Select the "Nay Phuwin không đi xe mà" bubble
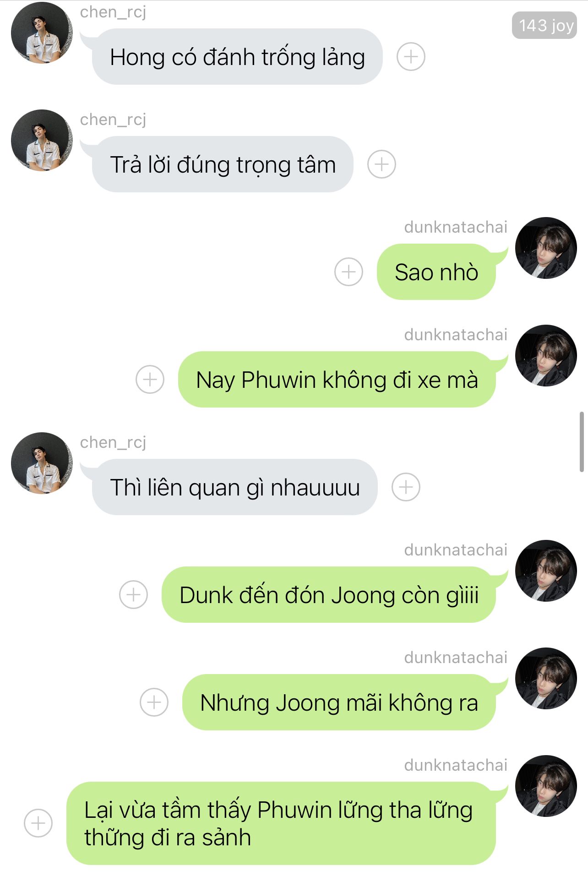588x876 pixels. 337,380
